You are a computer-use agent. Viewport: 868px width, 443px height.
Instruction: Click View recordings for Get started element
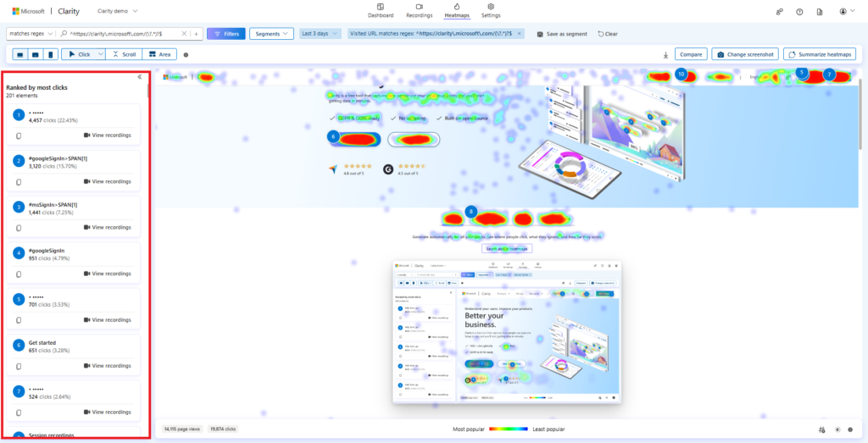[108, 366]
